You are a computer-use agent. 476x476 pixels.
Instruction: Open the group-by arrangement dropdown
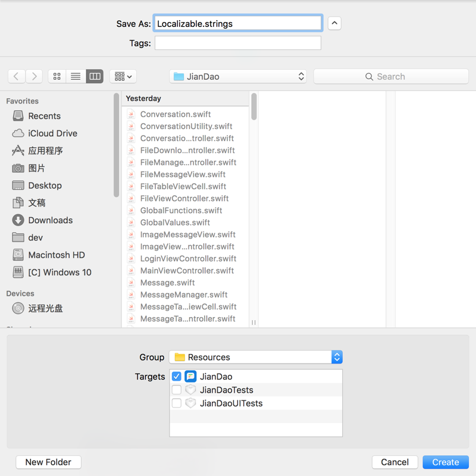tap(123, 76)
